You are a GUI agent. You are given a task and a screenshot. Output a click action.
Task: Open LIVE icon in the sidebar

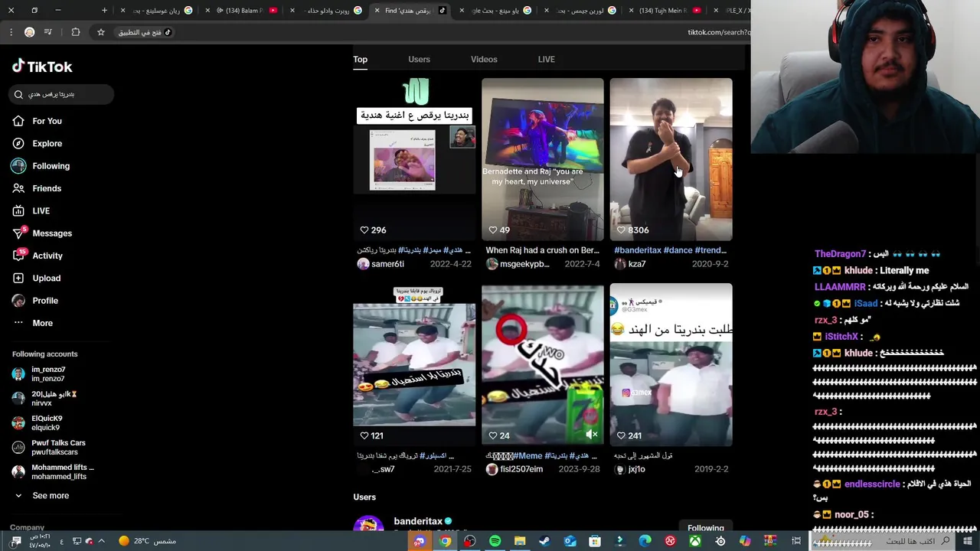point(18,210)
